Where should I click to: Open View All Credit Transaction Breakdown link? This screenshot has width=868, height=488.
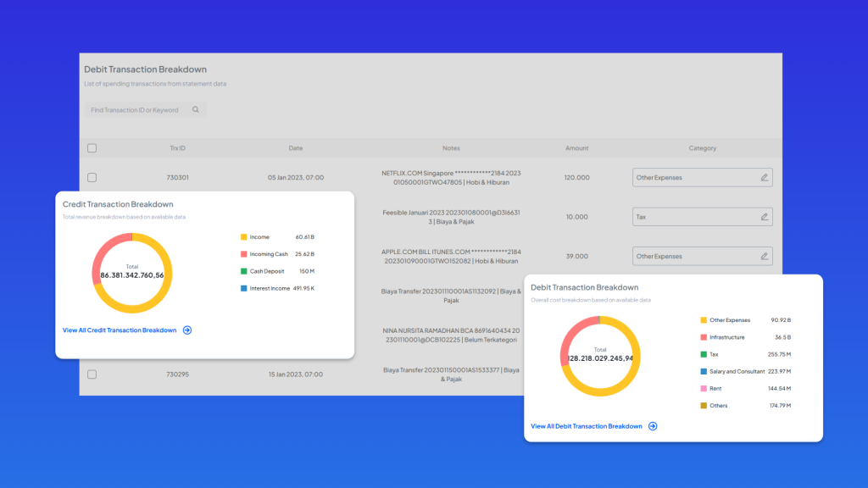pyautogui.click(x=120, y=330)
